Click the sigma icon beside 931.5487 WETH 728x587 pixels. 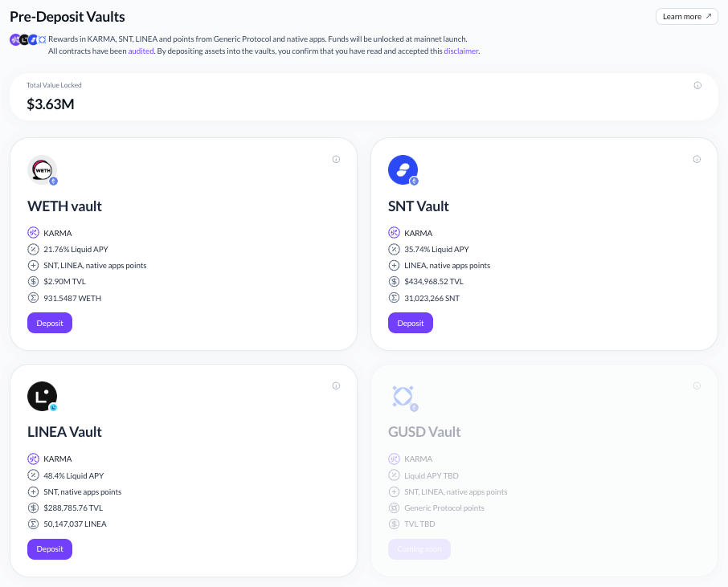pos(33,298)
